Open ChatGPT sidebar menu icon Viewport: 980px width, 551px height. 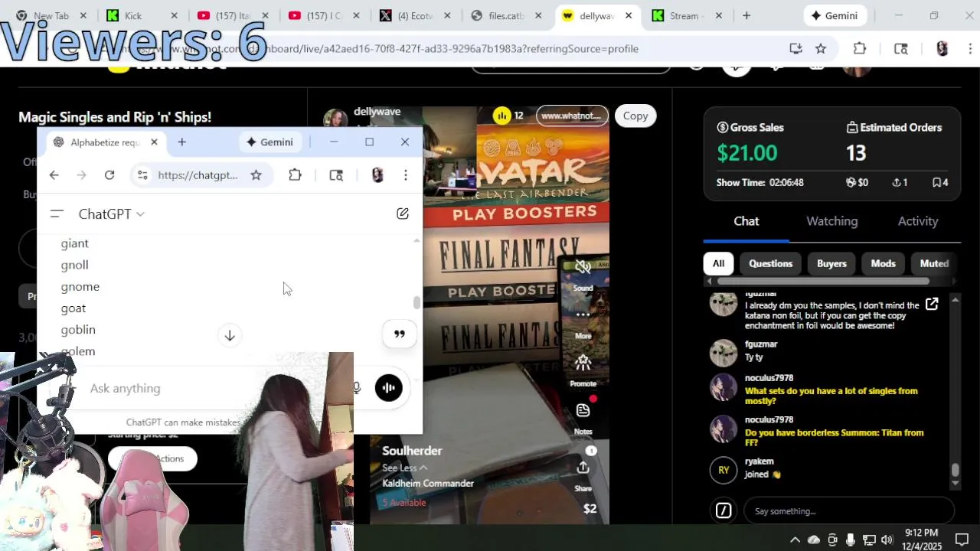(x=56, y=214)
